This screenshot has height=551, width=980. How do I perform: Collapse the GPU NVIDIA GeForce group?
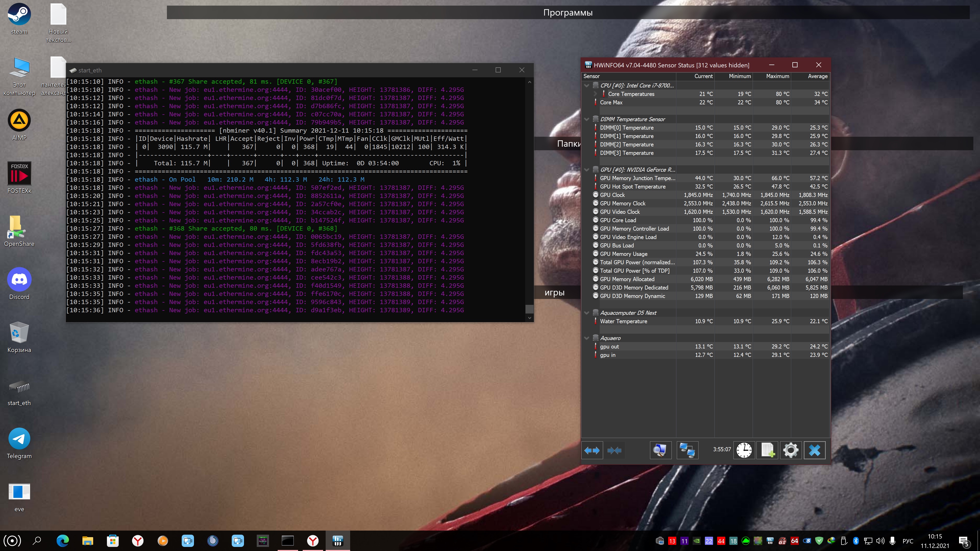point(587,170)
